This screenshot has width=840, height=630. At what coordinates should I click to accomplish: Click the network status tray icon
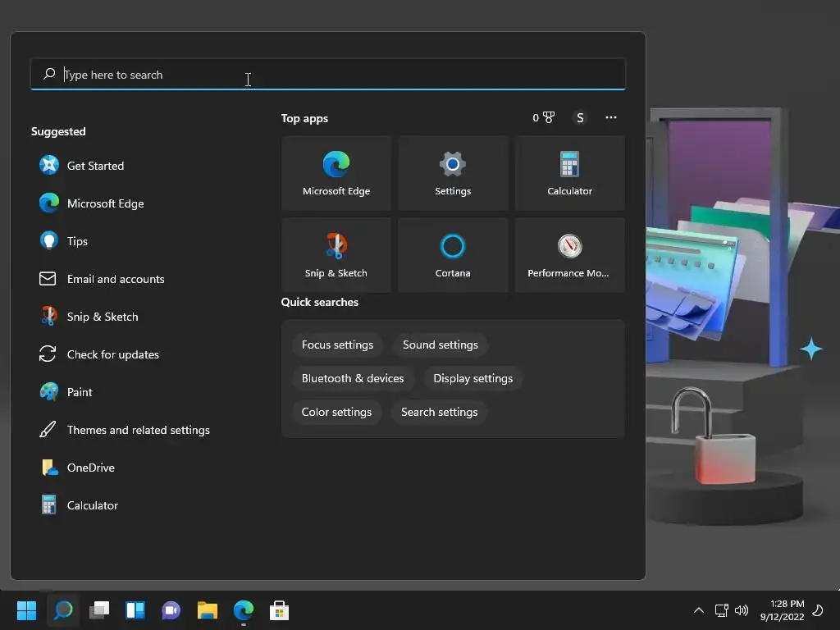721,610
